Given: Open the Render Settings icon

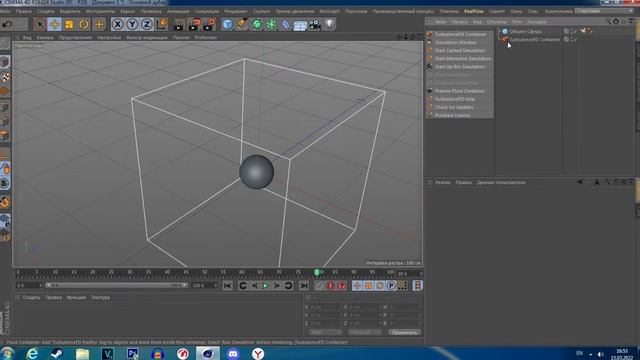Looking at the screenshot, I should (209, 24).
